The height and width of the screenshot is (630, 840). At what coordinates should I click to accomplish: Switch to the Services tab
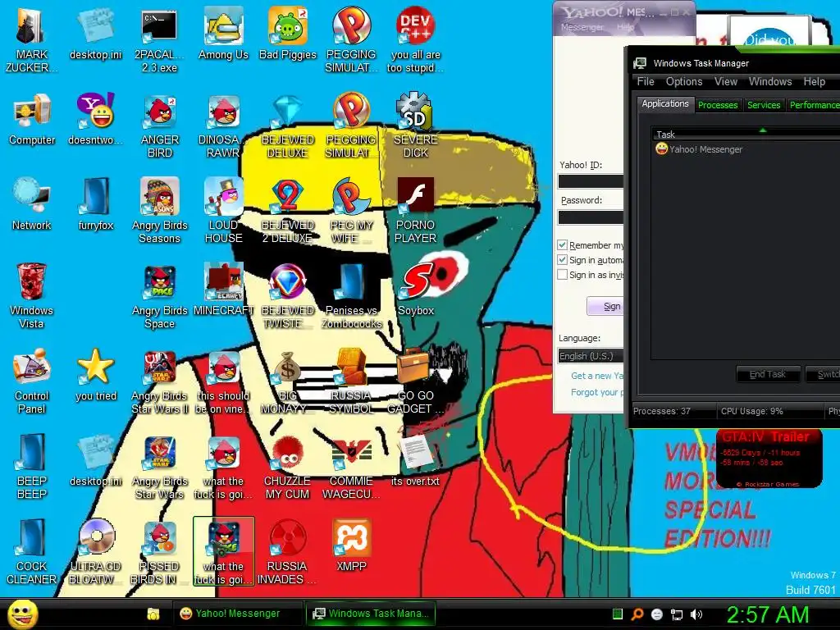pyautogui.click(x=764, y=105)
